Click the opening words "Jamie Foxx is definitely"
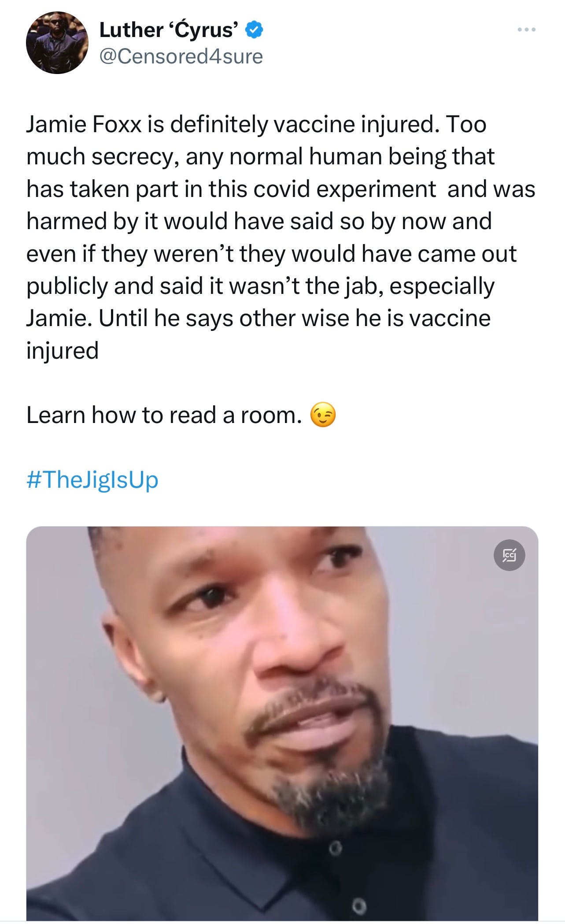 tap(148, 124)
